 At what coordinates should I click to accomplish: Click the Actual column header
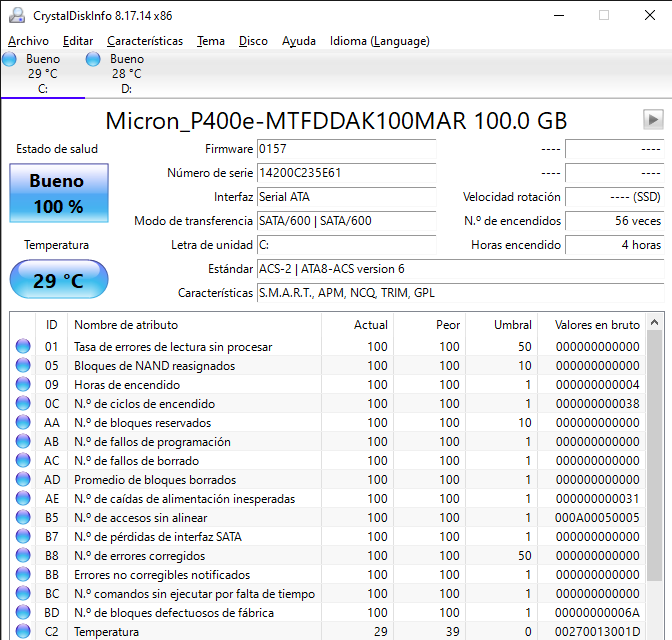click(x=357, y=325)
